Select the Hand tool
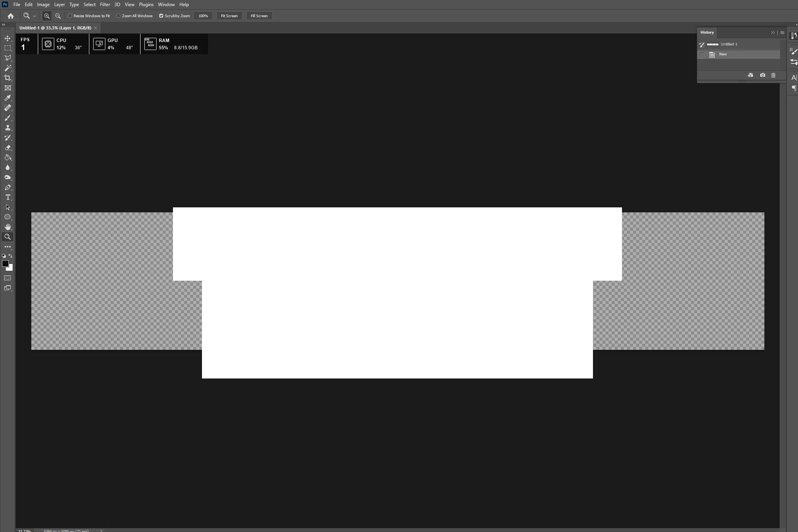Image resolution: width=798 pixels, height=532 pixels. [8, 227]
